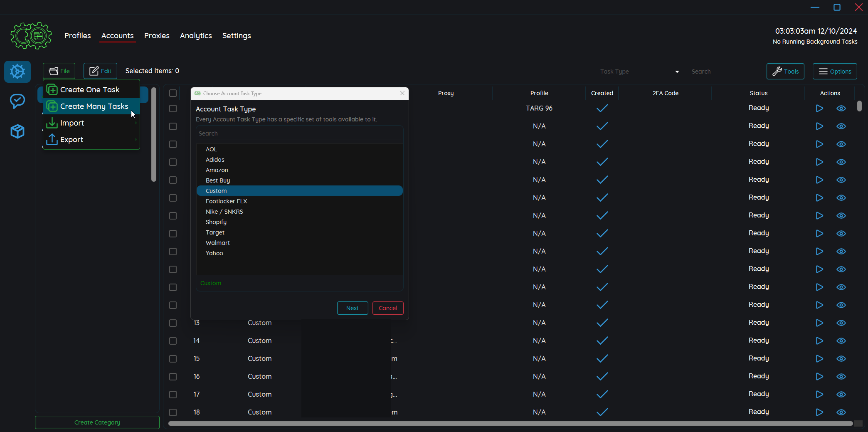Switch to the Proxies tab
The width and height of the screenshot is (868, 432).
pos(157,36)
